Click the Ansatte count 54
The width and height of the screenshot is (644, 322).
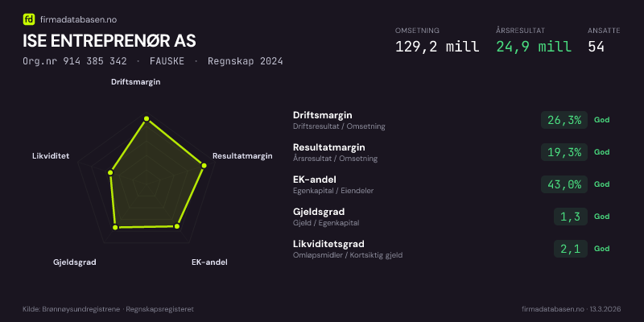tap(597, 47)
